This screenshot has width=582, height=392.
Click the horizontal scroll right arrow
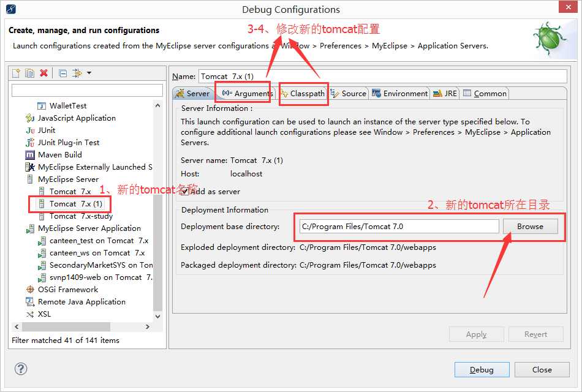click(x=148, y=326)
